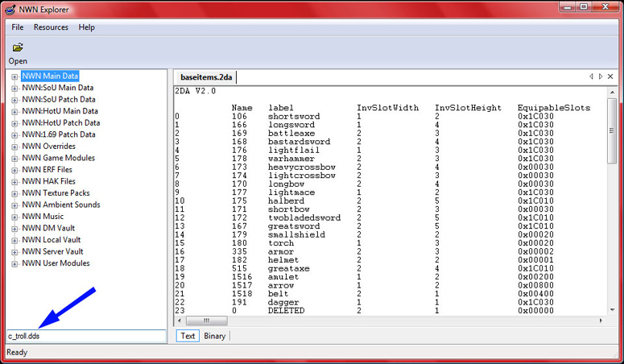This screenshot has height=364, width=624.
Task: Select NWN Music tree item
Action: 43,217
